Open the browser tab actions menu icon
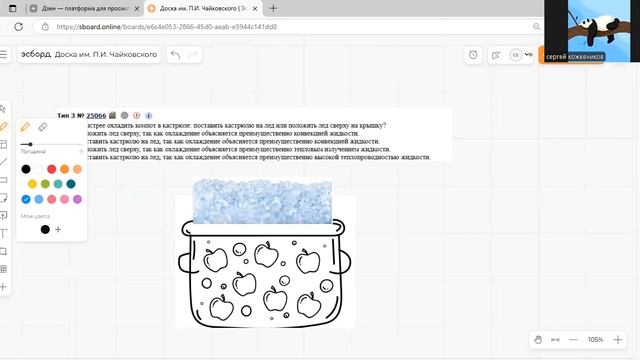 (x=13, y=8)
